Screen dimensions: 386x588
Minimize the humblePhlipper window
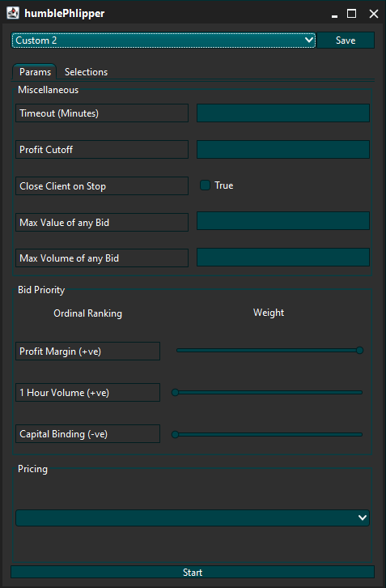[x=335, y=15]
